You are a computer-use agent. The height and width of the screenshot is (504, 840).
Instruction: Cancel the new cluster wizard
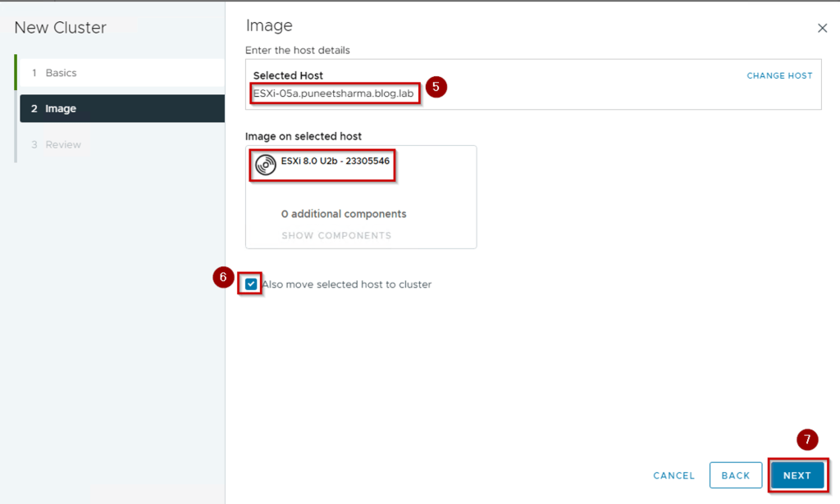coord(673,475)
